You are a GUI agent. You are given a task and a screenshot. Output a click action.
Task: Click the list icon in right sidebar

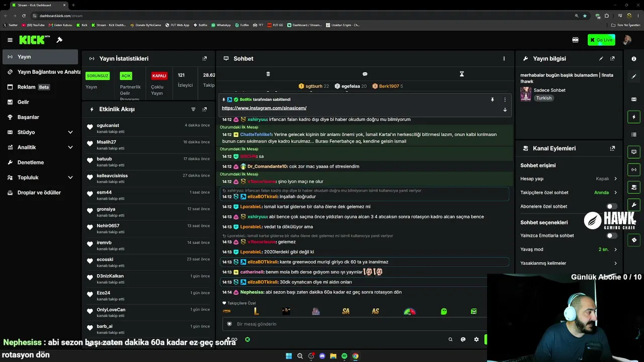coord(634,135)
